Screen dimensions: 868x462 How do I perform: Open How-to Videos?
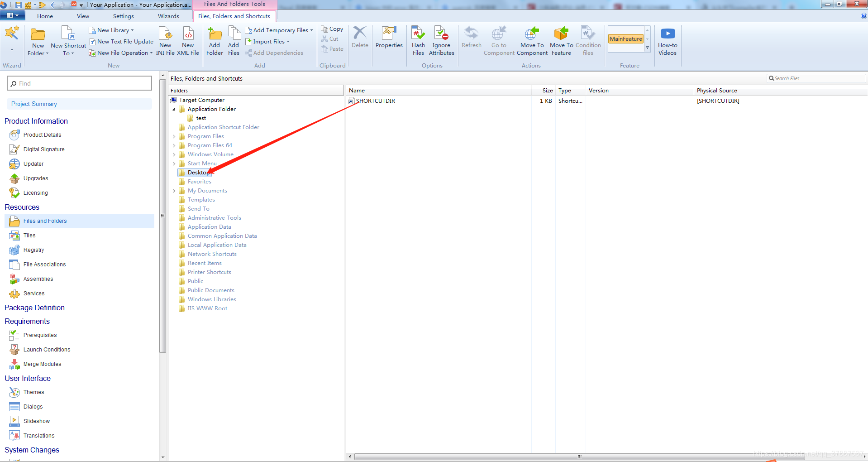668,42
